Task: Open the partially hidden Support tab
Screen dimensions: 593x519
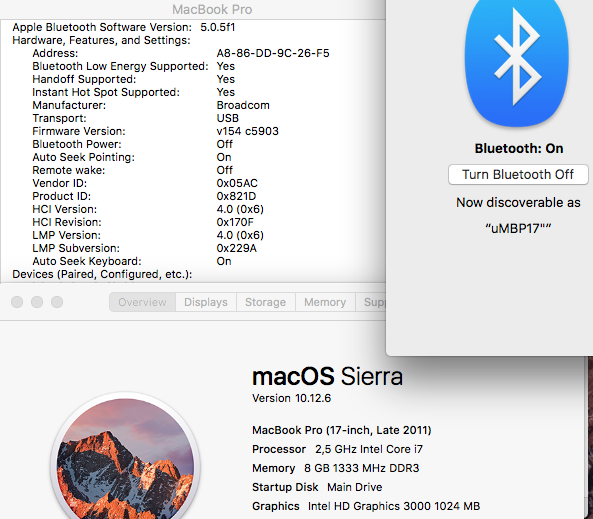Action: pyautogui.click(x=371, y=302)
